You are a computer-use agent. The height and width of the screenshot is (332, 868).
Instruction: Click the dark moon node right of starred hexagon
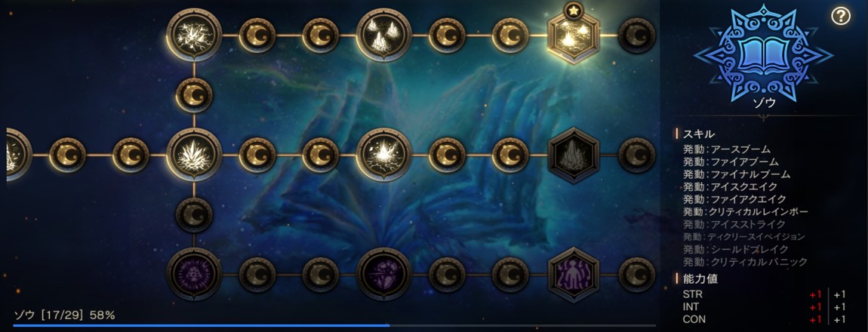[636, 35]
